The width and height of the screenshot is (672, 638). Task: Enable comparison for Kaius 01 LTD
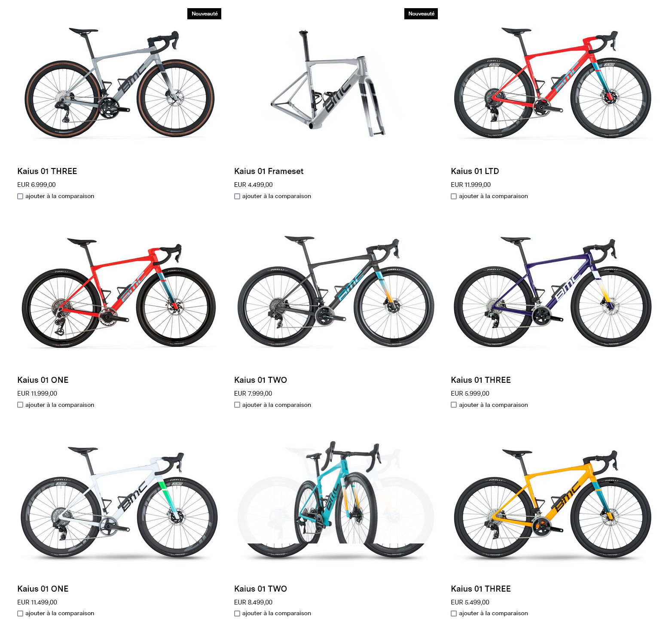(454, 196)
